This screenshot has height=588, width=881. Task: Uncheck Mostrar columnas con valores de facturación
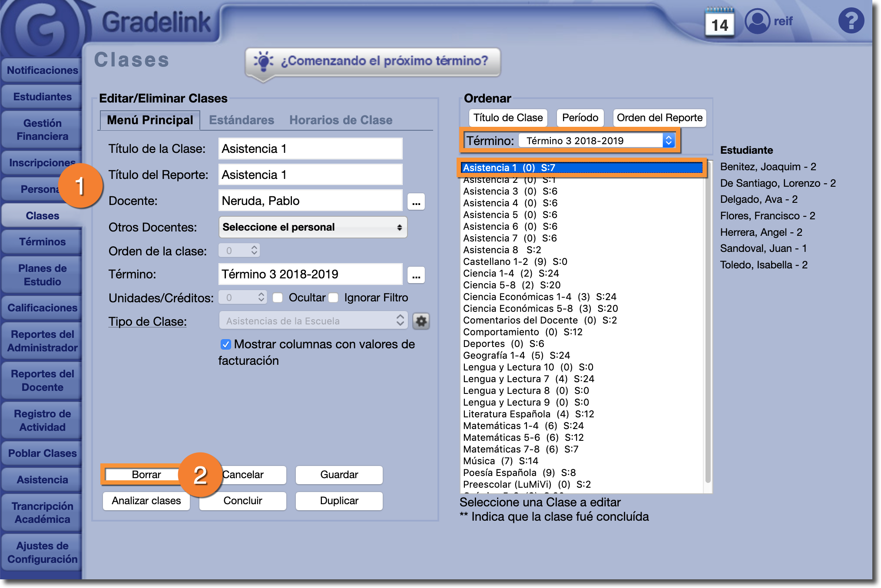pyautogui.click(x=226, y=344)
